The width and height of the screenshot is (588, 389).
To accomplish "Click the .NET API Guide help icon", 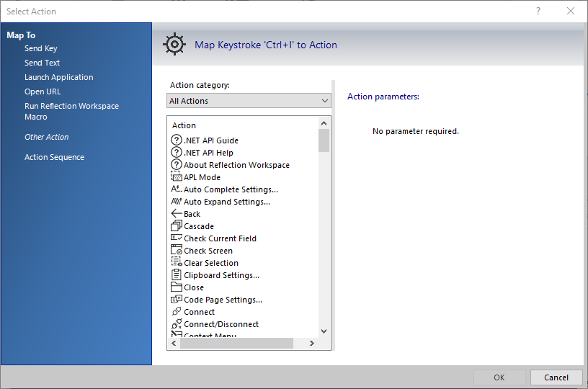I will pyautogui.click(x=177, y=140).
